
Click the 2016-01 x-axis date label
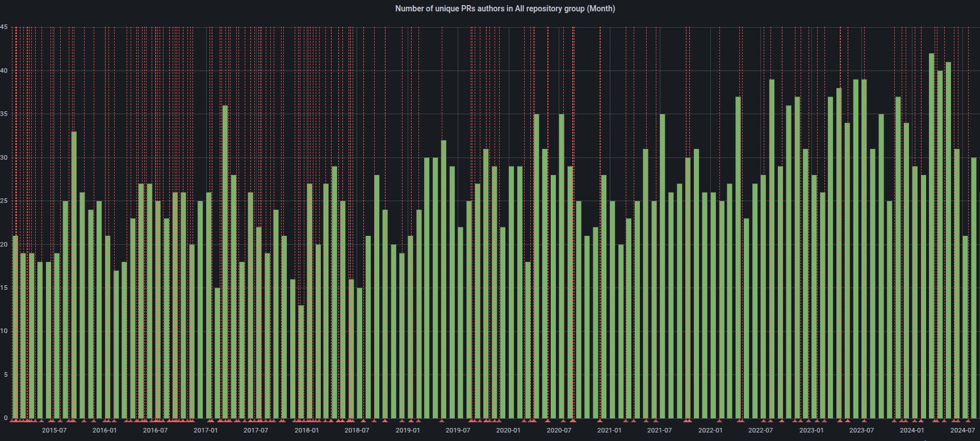(104, 430)
